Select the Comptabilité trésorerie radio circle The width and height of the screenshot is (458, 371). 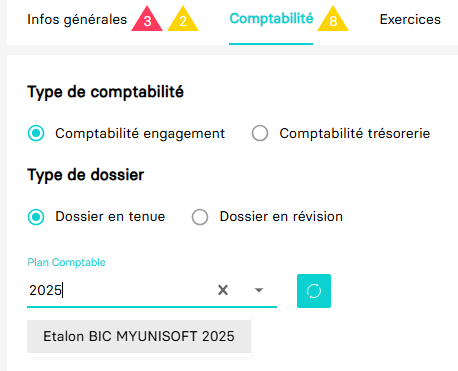(260, 133)
